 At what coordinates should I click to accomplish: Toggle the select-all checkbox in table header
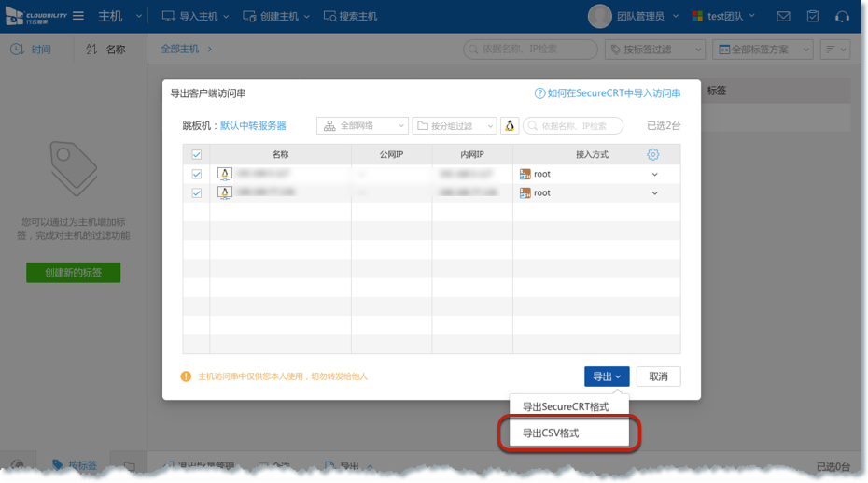pos(196,155)
